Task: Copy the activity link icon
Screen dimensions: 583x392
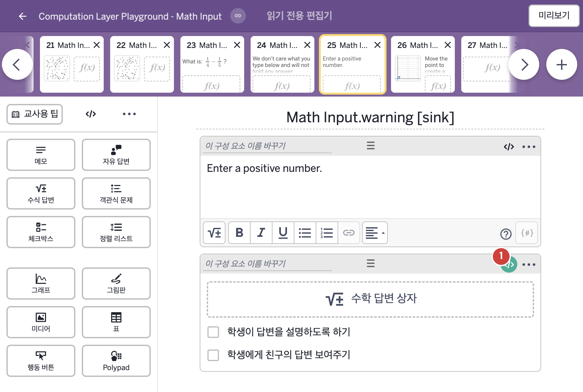Action: (238, 16)
